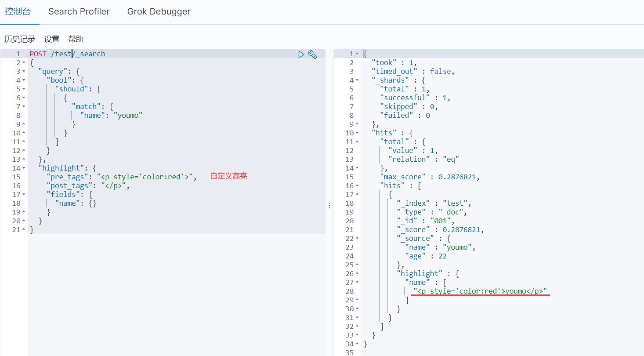
Task: Click the "took" : 1 response line
Action: (x=394, y=63)
